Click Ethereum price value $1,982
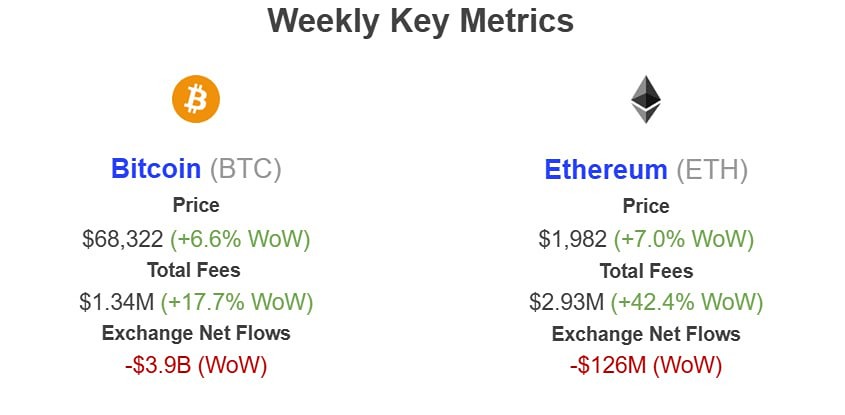Viewport: 845px width, 415px height. (571, 239)
